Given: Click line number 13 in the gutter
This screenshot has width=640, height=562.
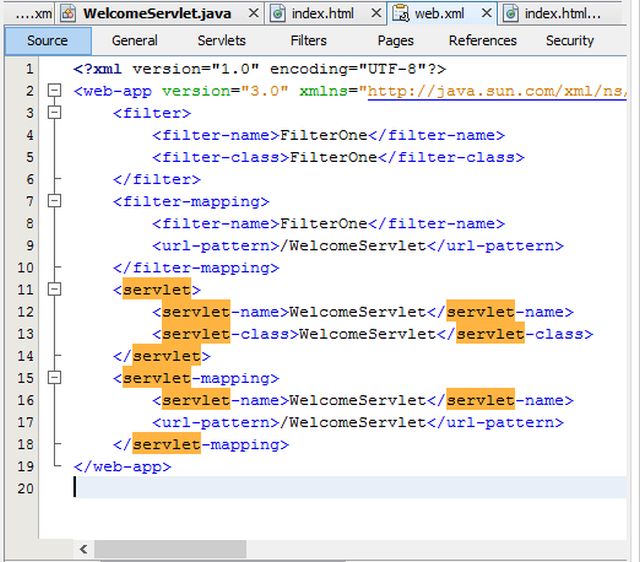Looking at the screenshot, I should (25, 334).
